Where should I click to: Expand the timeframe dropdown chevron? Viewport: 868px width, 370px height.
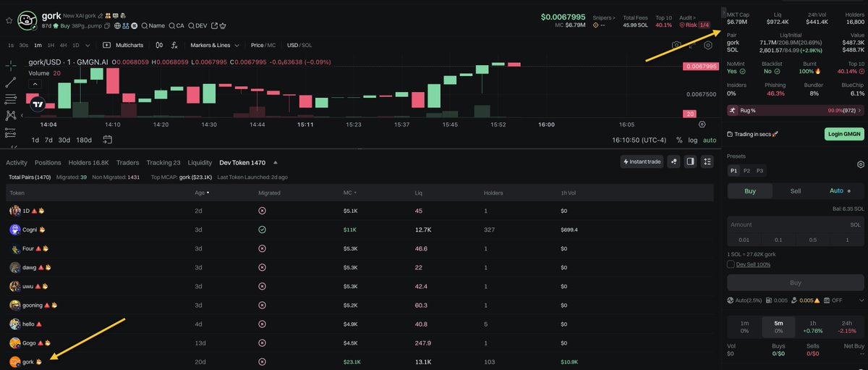(x=88, y=45)
